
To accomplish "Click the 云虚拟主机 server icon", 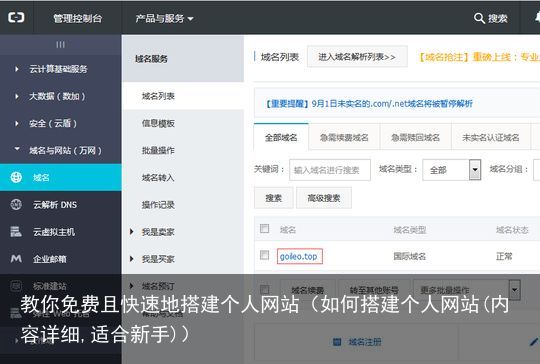I will point(16,232).
